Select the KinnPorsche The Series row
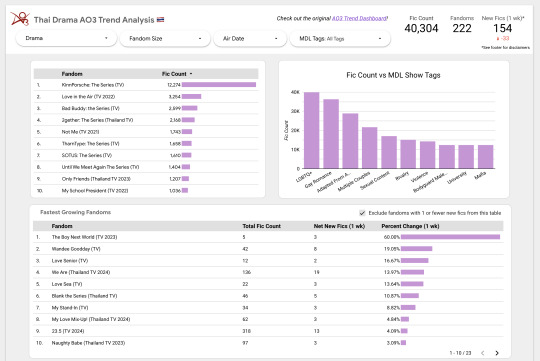 pos(146,85)
